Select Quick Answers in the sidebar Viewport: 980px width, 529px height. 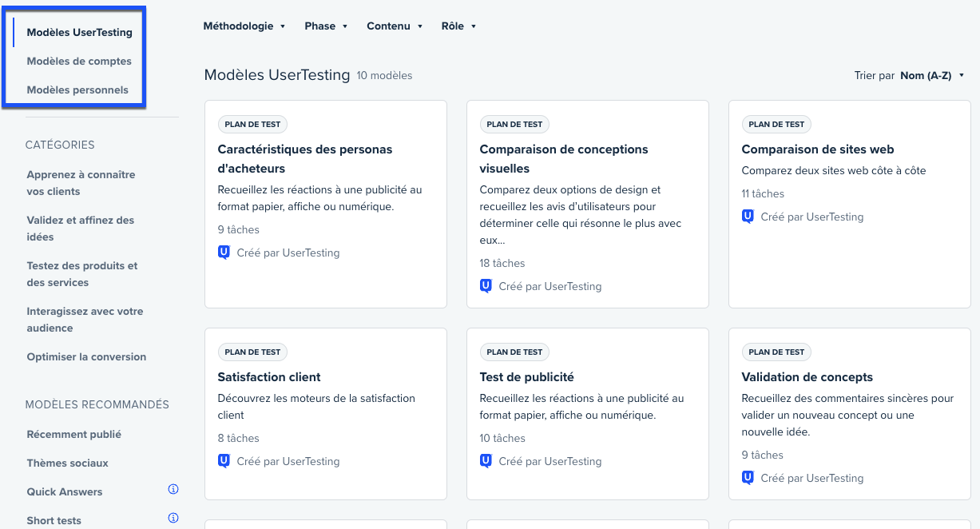click(x=65, y=492)
